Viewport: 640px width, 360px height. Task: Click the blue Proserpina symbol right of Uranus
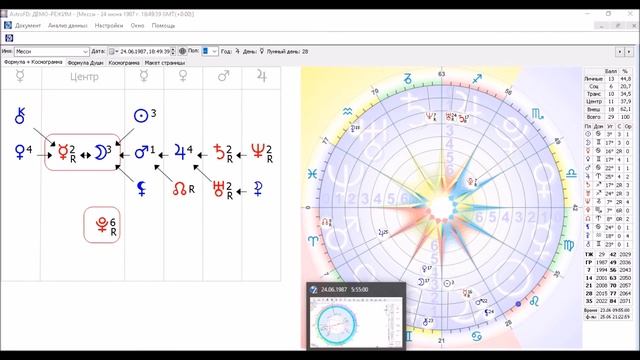[258, 189]
